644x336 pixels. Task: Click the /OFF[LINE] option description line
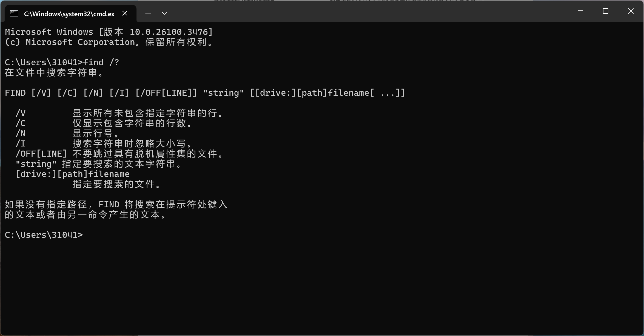tap(120, 154)
